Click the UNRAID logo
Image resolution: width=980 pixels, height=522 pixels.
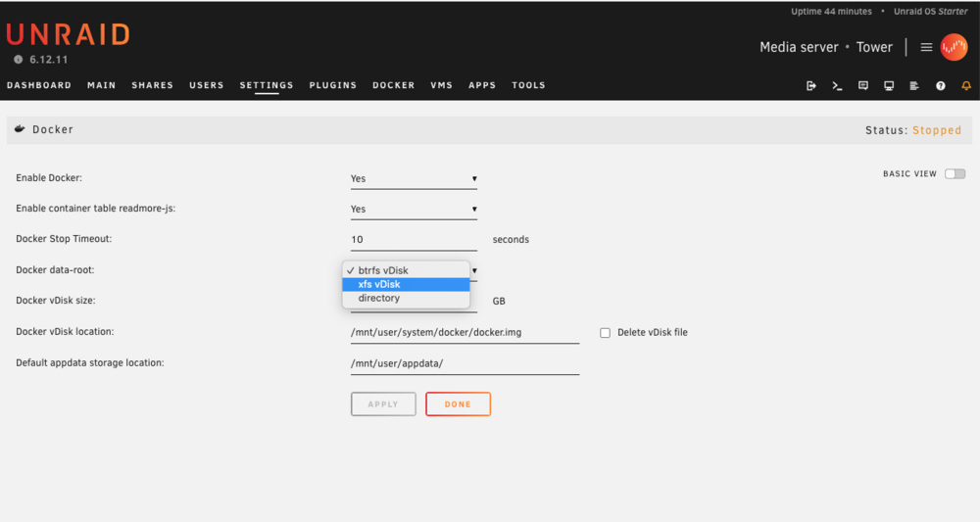(69, 35)
